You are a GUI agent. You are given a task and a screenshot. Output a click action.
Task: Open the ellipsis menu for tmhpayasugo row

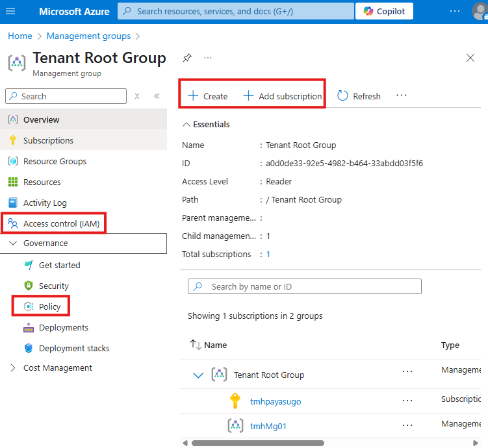click(x=407, y=401)
